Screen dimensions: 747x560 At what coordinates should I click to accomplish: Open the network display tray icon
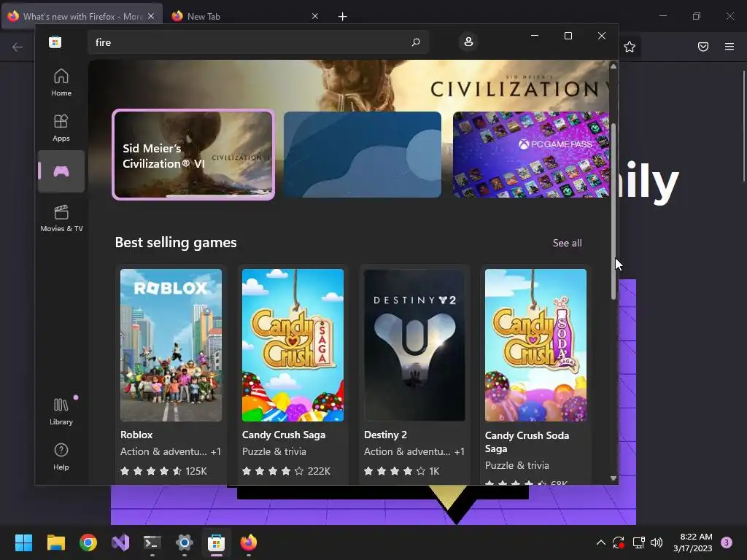click(x=638, y=542)
